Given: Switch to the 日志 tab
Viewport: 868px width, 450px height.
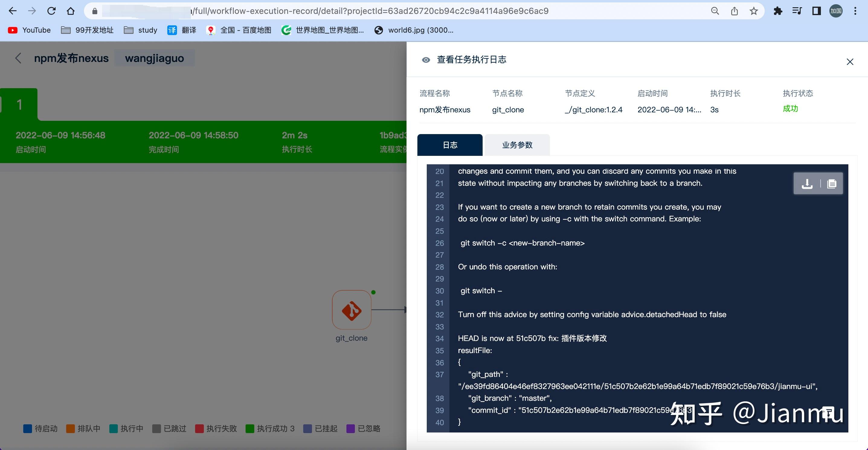Looking at the screenshot, I should click(450, 145).
